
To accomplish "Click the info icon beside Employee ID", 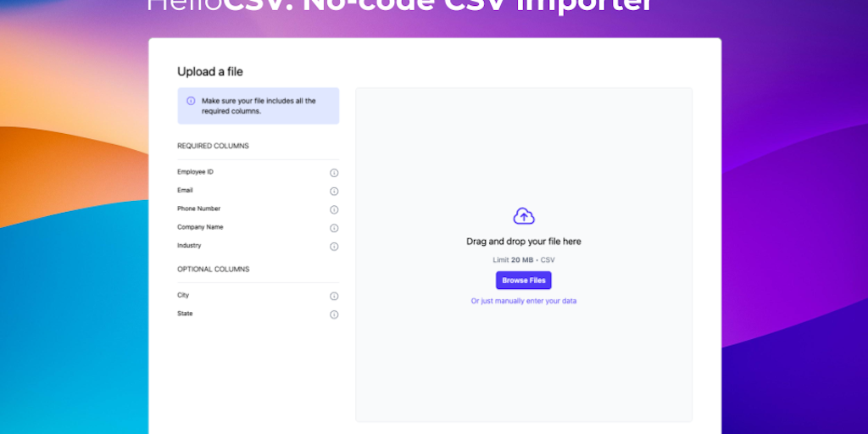I will [334, 173].
